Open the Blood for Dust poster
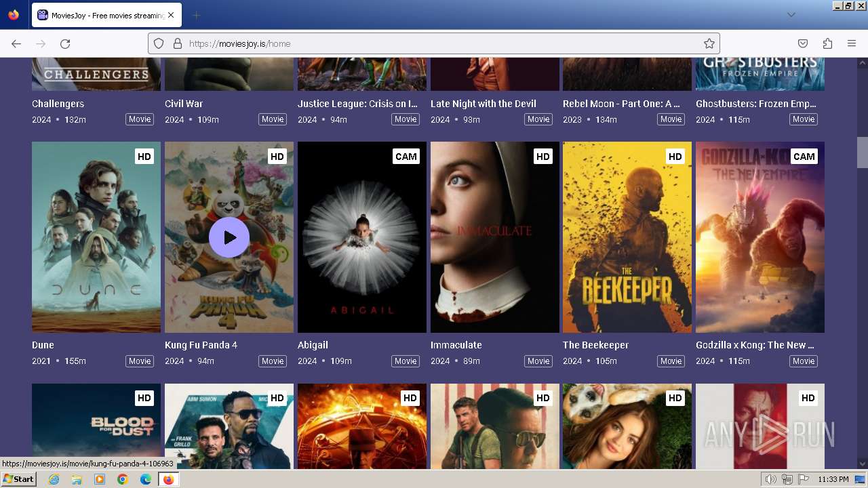 [x=96, y=426]
